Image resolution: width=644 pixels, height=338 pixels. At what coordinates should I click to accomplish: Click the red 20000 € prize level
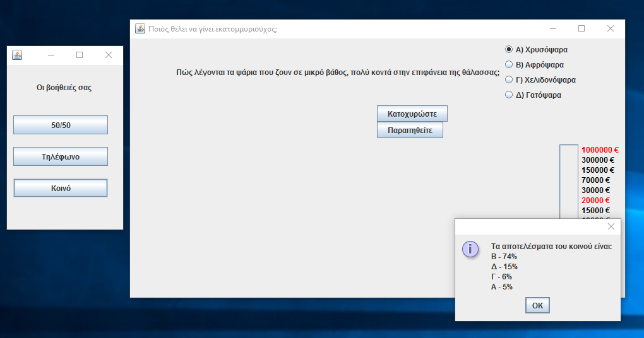click(595, 200)
